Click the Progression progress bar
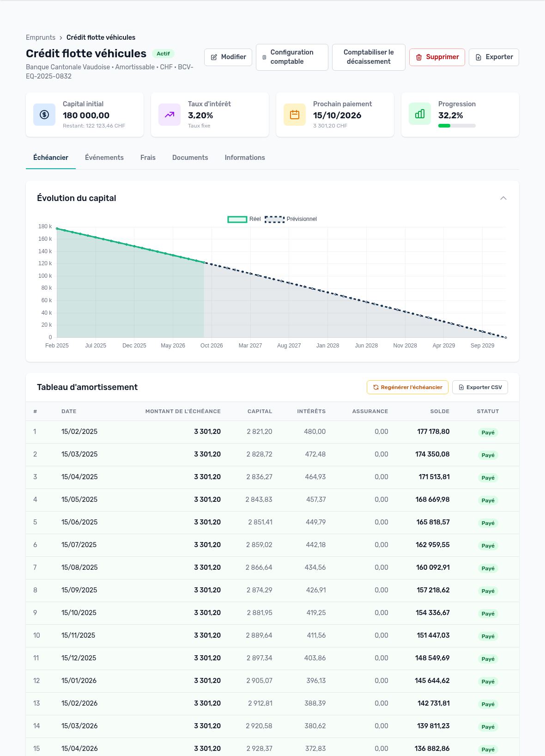Screen dimensions: 545x756 click(x=457, y=126)
